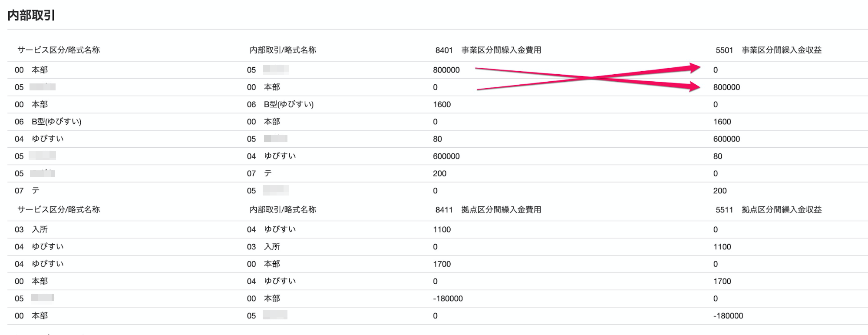
Task: Select the 8411 拠点区分間繰入金費用 column header
Action: tap(488, 209)
